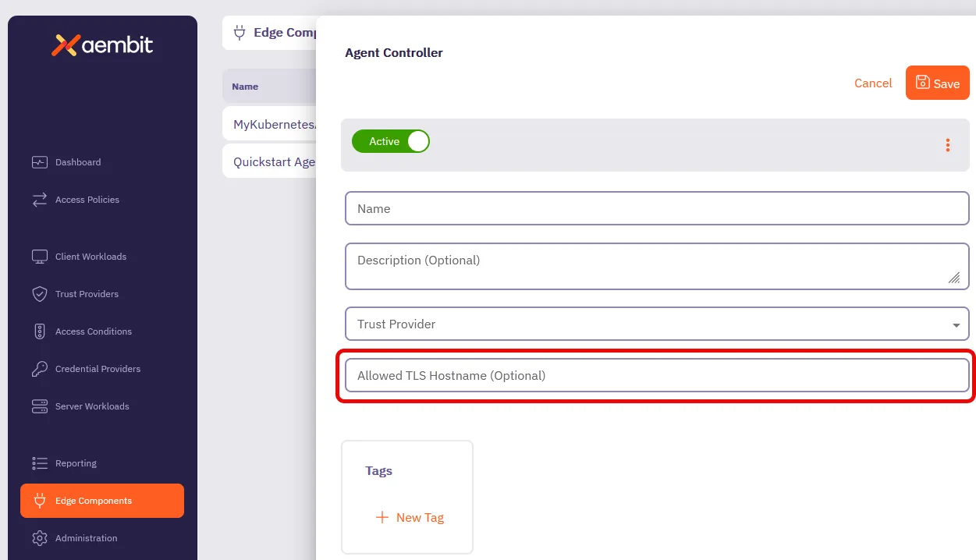This screenshot has height=560, width=976.
Task: Add a New Tag
Action: pos(410,517)
